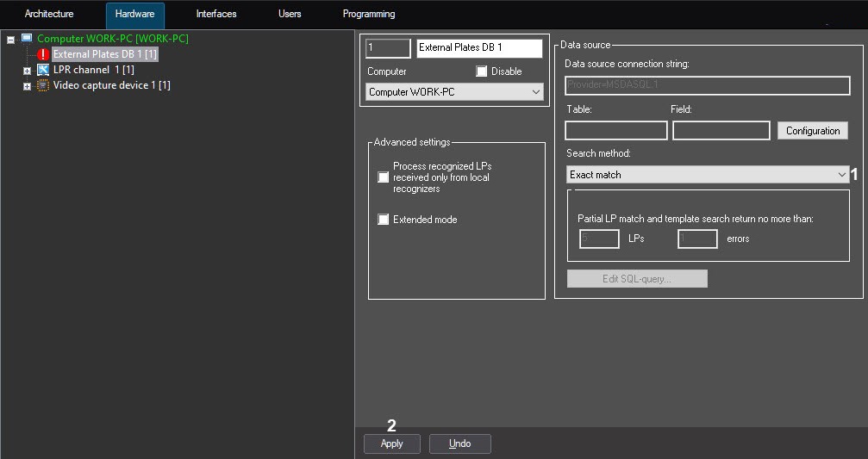Click the LPR channel 1 icon
The width and height of the screenshot is (868, 459).
coord(43,70)
